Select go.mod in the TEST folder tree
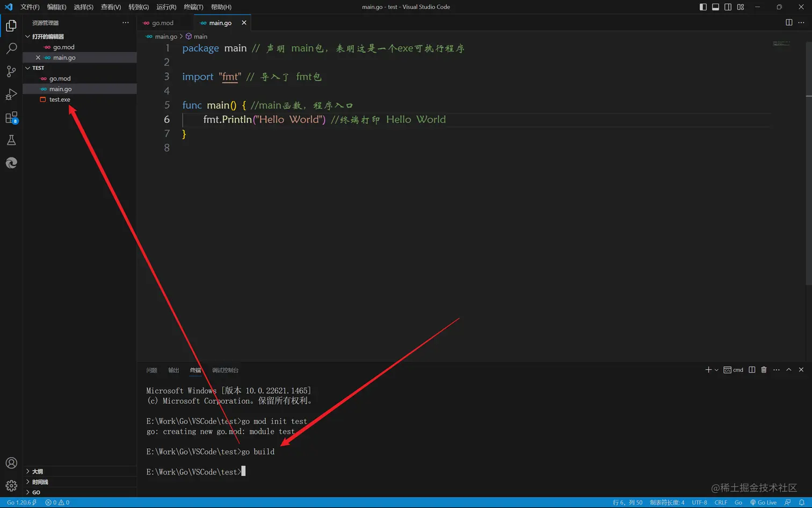The image size is (812, 508). pyautogui.click(x=79, y=78)
